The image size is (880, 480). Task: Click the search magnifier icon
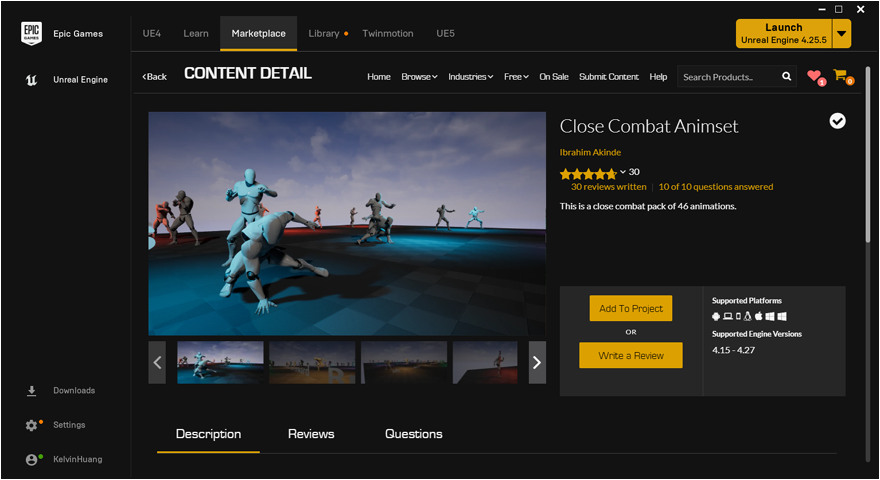coord(786,76)
